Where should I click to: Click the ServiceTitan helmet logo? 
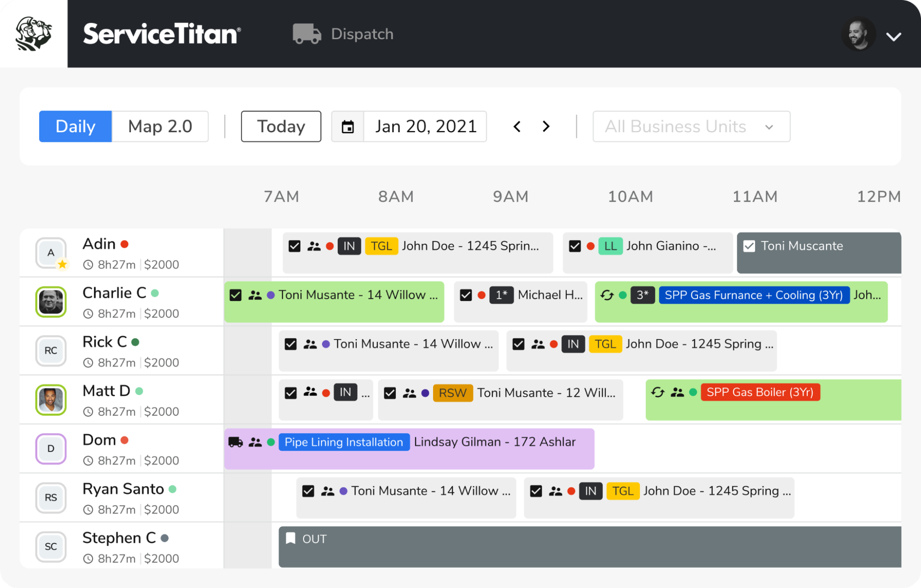[33, 34]
